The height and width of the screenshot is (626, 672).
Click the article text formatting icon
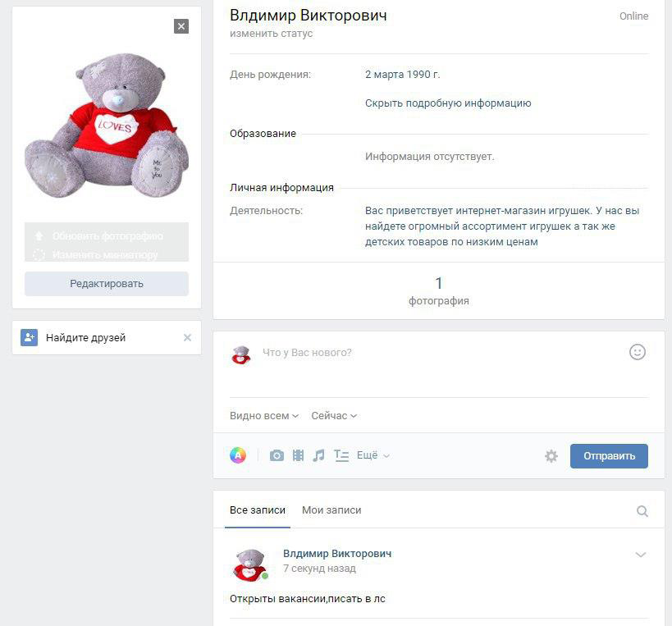(341, 455)
